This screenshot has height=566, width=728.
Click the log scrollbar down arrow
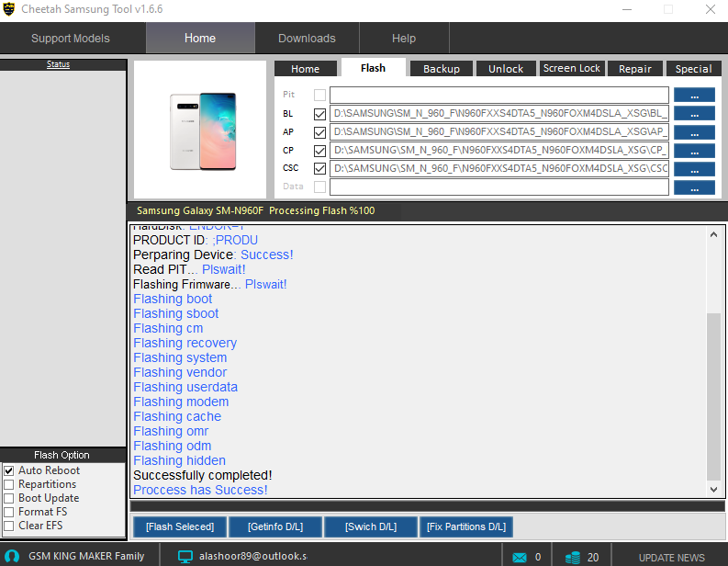click(x=713, y=490)
